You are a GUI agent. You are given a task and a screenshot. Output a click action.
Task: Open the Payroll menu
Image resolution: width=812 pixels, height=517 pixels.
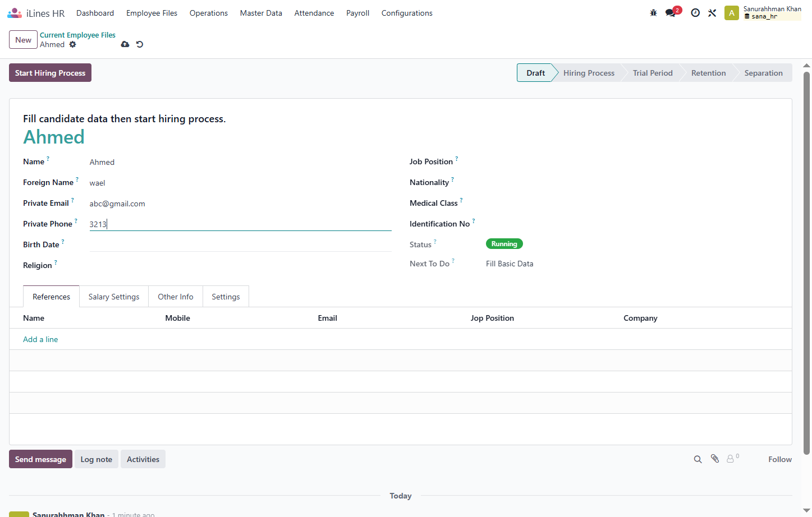point(357,13)
